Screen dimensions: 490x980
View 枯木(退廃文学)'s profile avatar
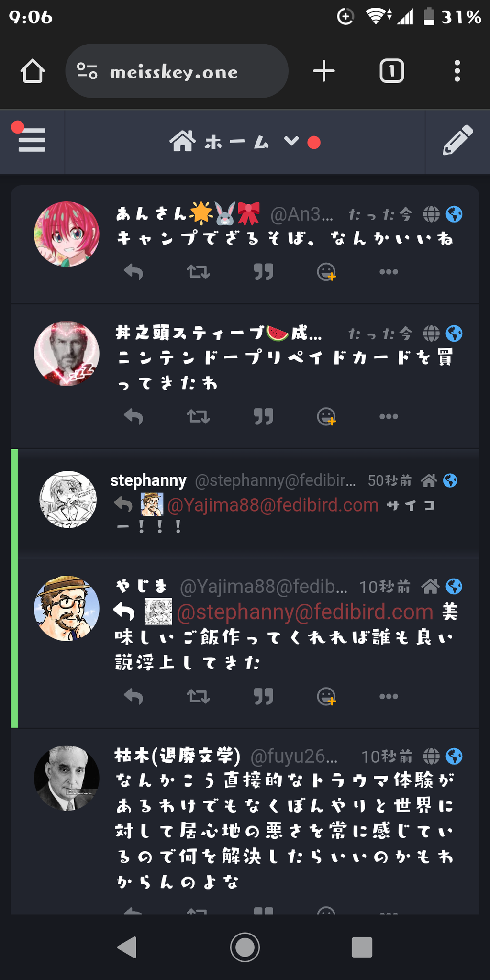pos(67,778)
